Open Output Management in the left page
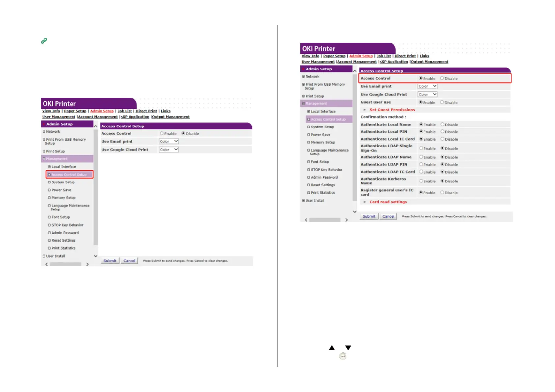Screen dimensions: 555x392 click(171, 117)
